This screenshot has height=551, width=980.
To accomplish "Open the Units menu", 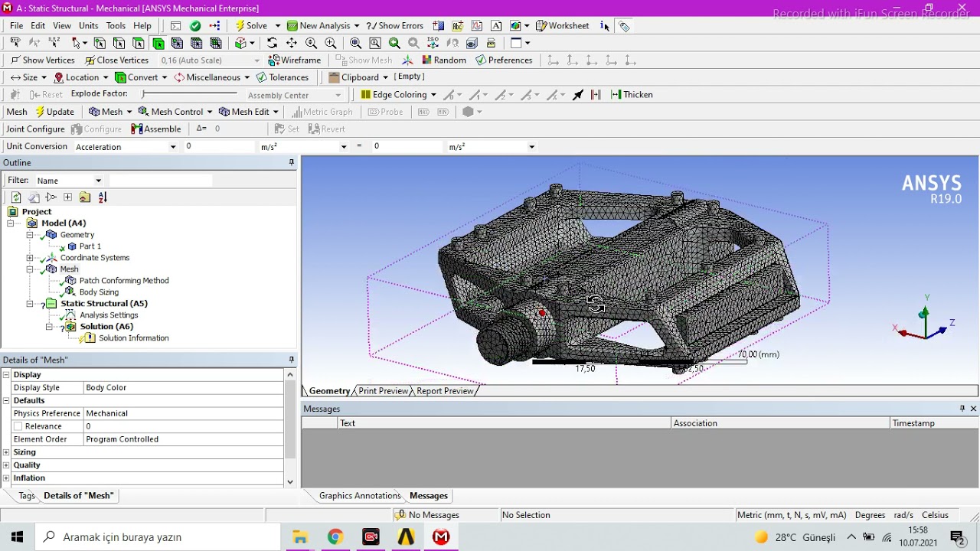I will pos(88,25).
